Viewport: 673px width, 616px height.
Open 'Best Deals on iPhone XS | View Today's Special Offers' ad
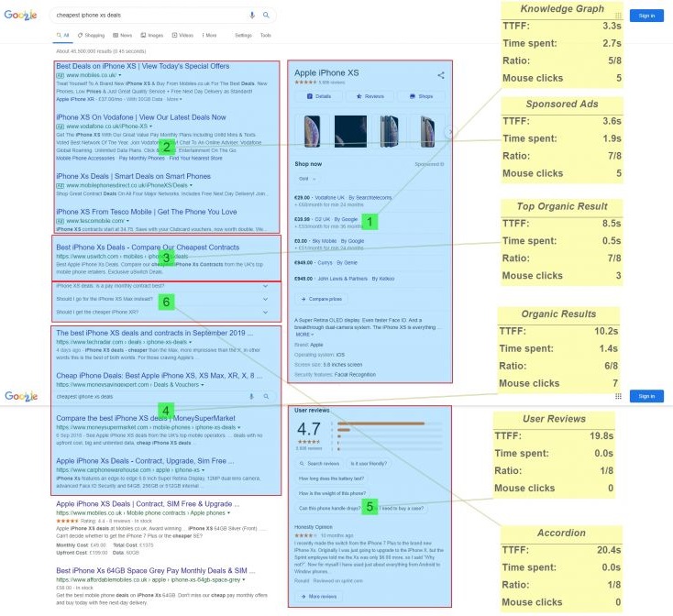pos(142,66)
